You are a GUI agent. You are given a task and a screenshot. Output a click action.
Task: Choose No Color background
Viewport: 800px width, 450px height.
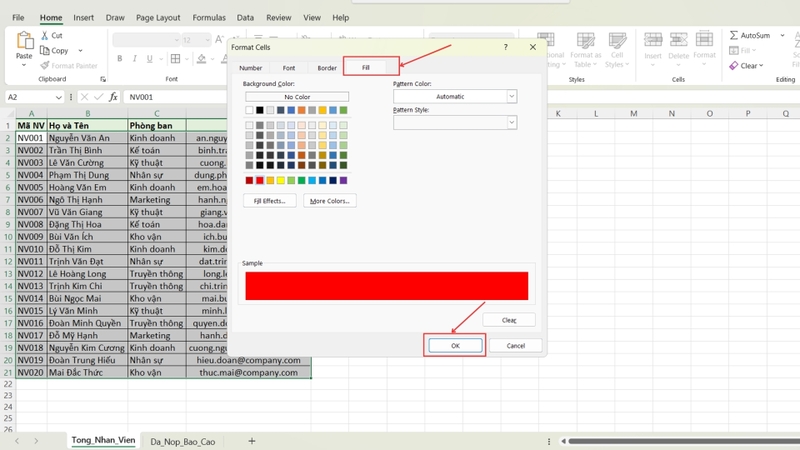click(x=297, y=96)
